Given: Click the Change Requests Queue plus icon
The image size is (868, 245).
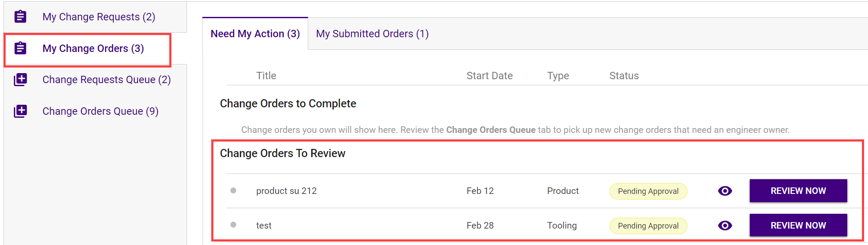Looking at the screenshot, I should tap(20, 80).
